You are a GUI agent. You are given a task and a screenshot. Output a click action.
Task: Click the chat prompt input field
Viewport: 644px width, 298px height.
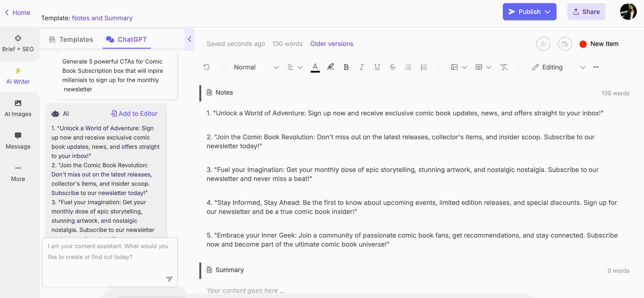click(x=110, y=262)
